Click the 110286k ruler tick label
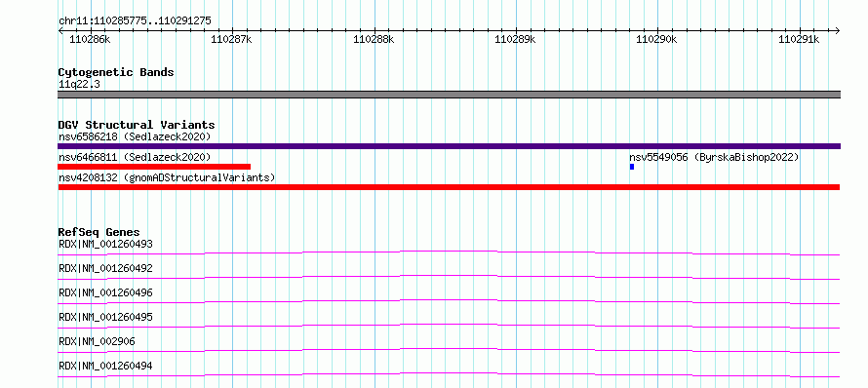Screen dimensions: 868x388 [x=90, y=39]
